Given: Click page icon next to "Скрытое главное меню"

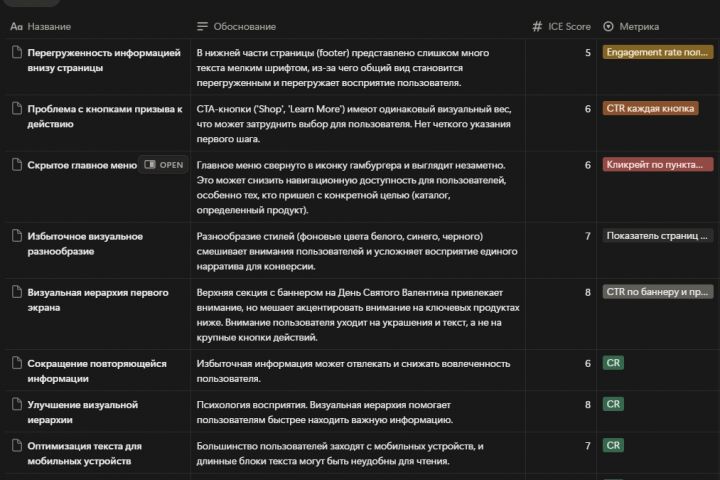Looking at the screenshot, I should click(x=16, y=165).
